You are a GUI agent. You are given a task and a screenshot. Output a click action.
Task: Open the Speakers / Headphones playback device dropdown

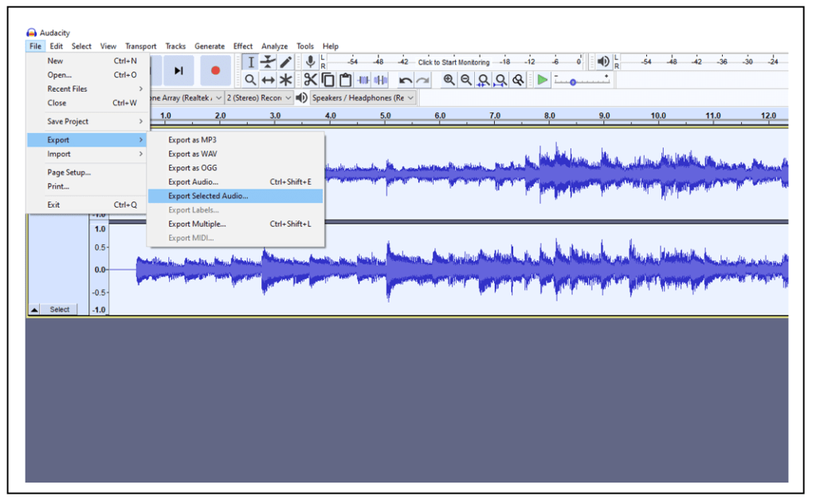click(363, 97)
